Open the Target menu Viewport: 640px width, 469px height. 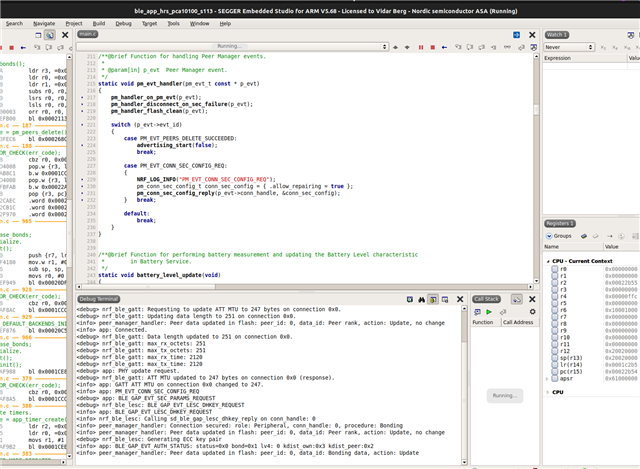coord(151,22)
